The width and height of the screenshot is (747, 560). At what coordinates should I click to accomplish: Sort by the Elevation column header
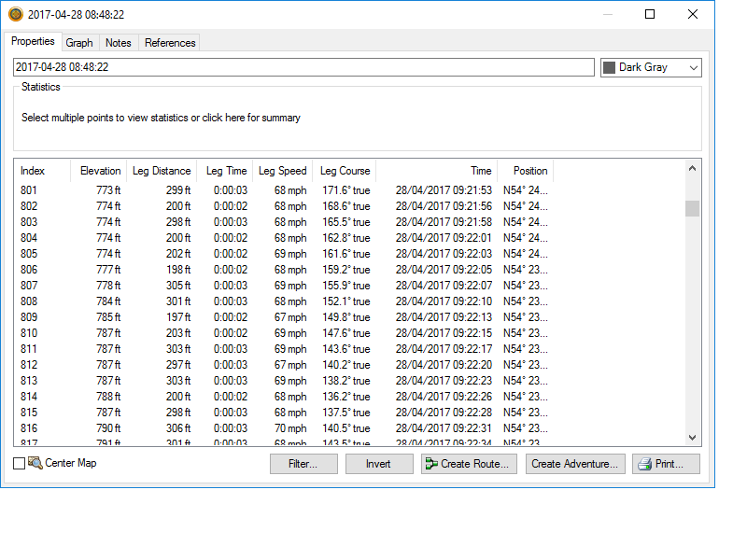[x=99, y=171]
